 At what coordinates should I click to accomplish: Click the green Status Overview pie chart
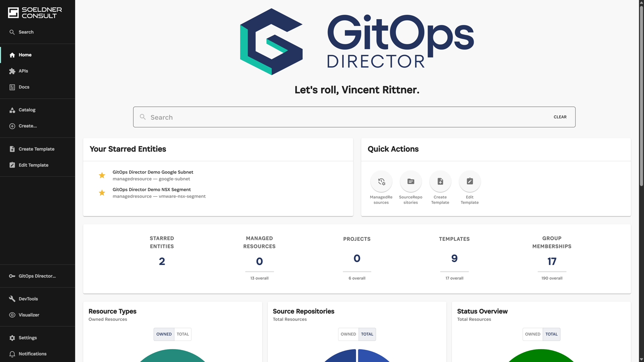(541, 356)
